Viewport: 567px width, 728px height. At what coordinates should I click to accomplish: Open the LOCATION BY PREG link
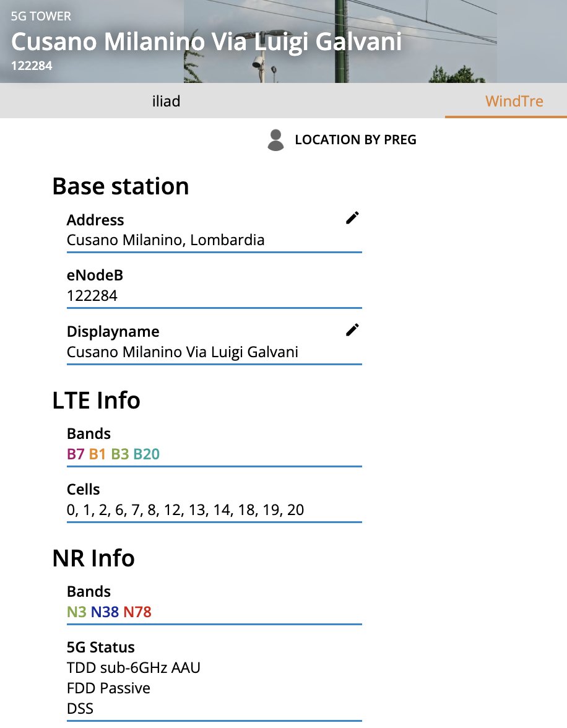355,140
